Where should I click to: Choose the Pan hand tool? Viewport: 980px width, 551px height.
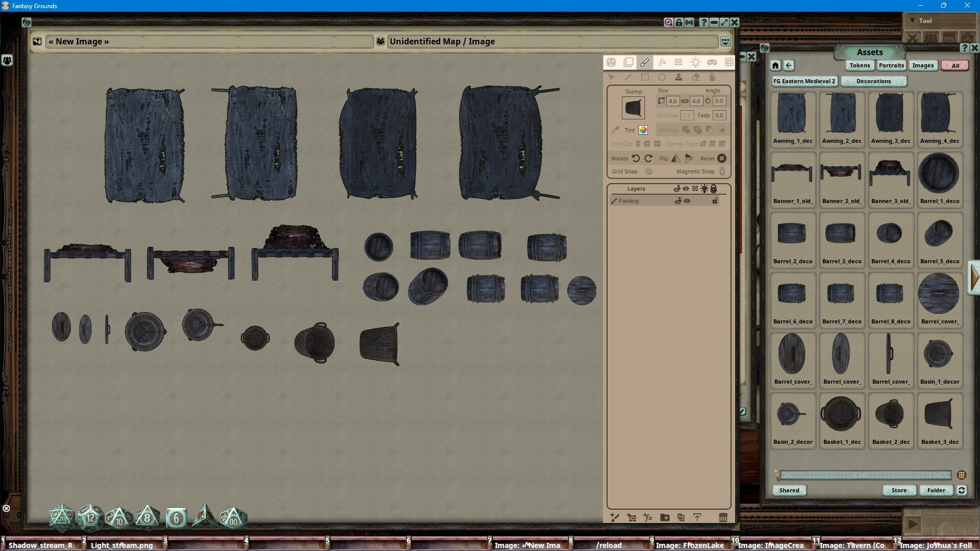point(713,77)
